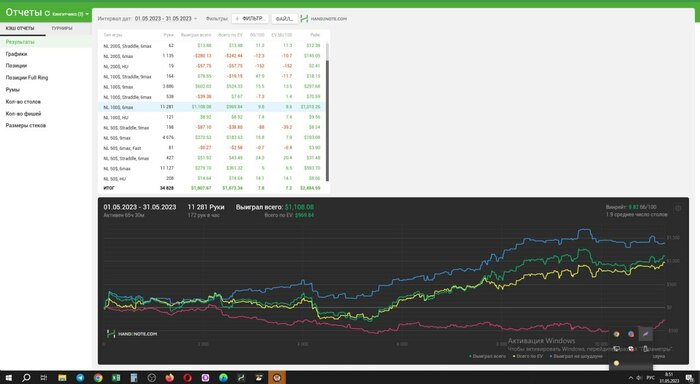The image size is (700, 384).
Task: Select the NL 200$, 6max row with 1 135 hands
Action: point(212,56)
